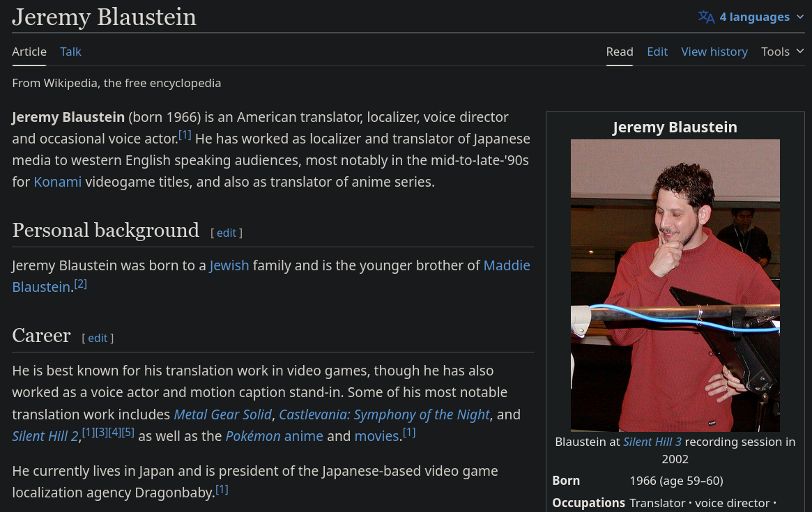
Task: Select the Personal background heading
Action: (106, 231)
